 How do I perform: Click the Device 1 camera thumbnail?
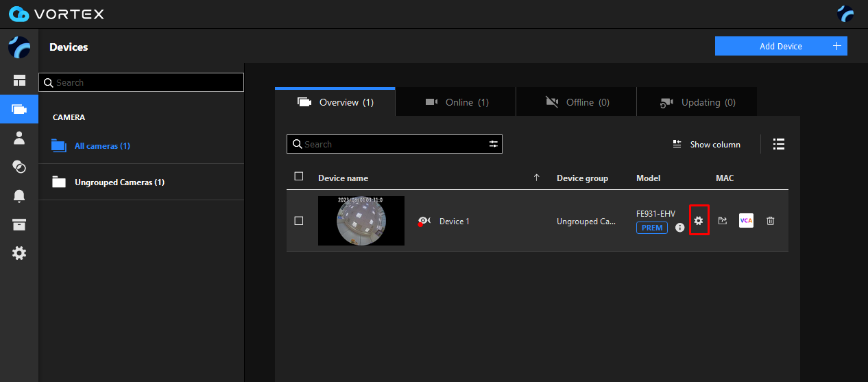tap(361, 221)
